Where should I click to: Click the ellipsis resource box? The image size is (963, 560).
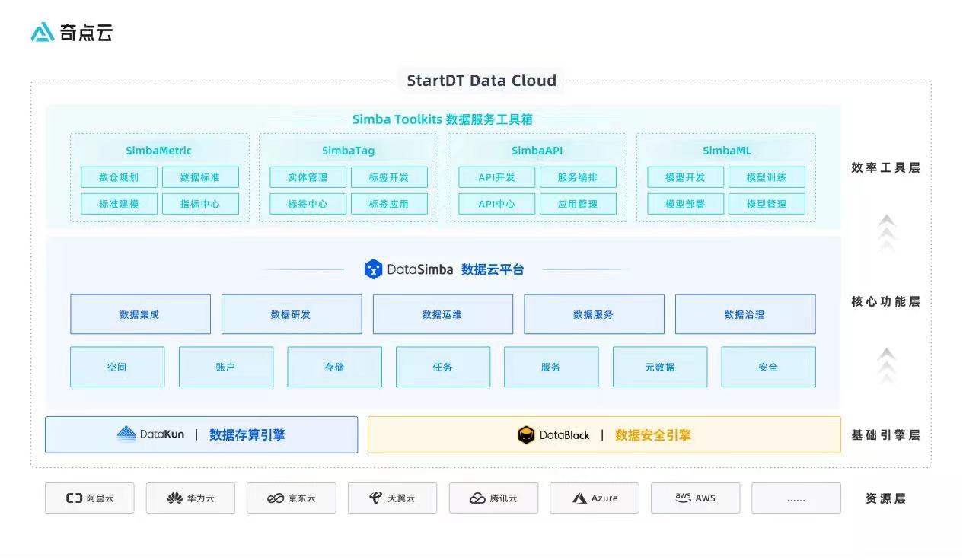pyautogui.click(x=796, y=498)
